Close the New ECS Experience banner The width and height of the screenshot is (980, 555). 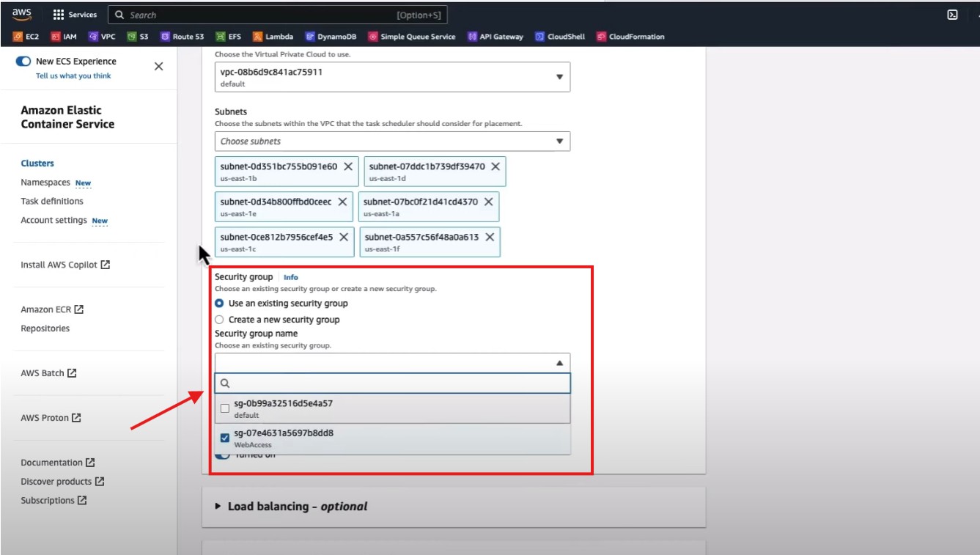click(x=158, y=67)
